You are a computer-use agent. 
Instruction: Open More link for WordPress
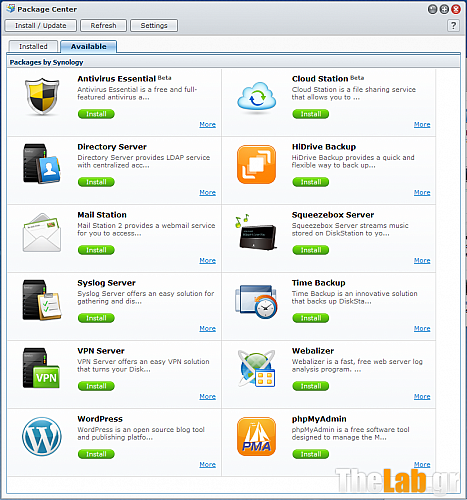(208, 464)
